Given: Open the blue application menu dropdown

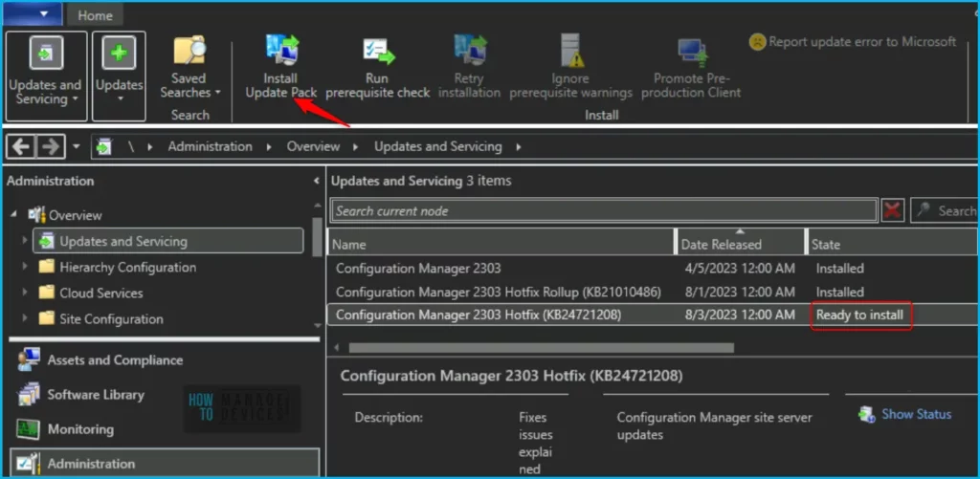Looking at the screenshot, I should (x=33, y=13).
